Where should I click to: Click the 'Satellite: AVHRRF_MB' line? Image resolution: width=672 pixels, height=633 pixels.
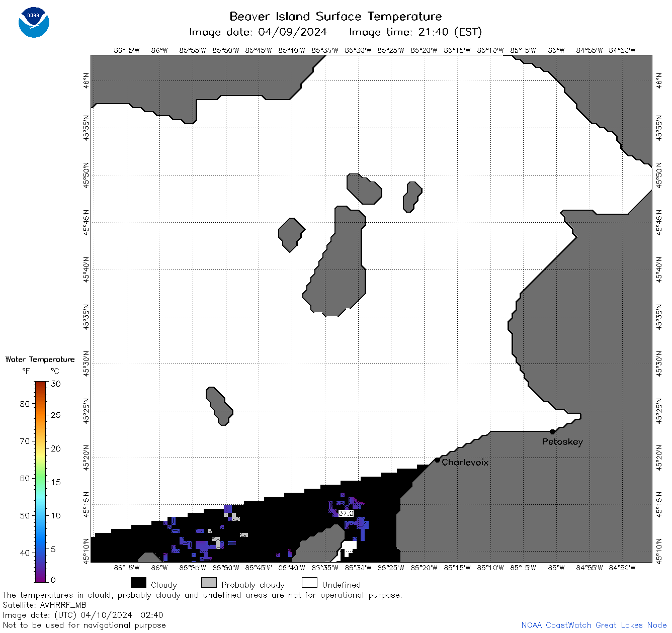[44, 605]
